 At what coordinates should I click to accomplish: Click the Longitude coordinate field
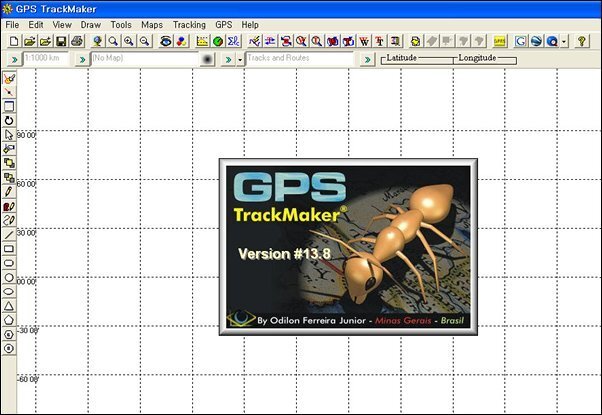[x=485, y=60]
